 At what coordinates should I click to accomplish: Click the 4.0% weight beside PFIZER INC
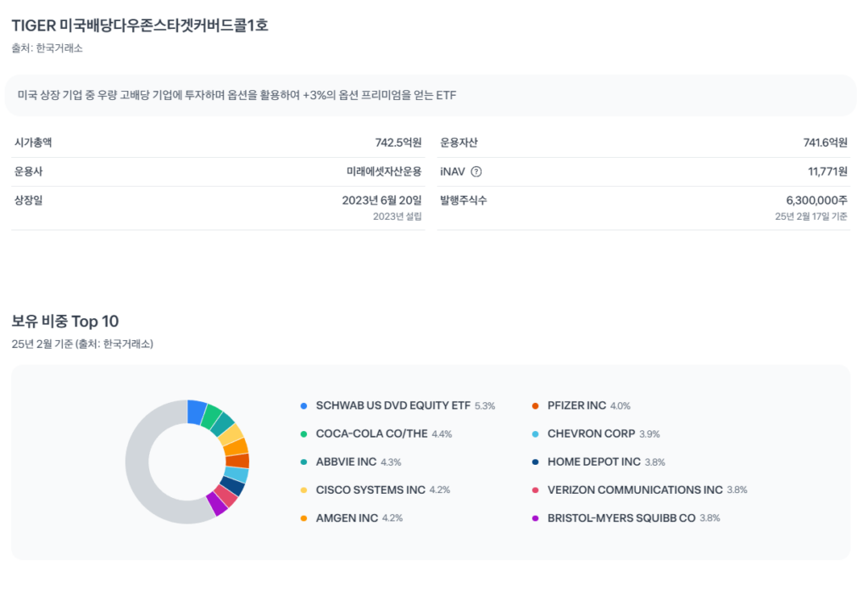(x=620, y=406)
